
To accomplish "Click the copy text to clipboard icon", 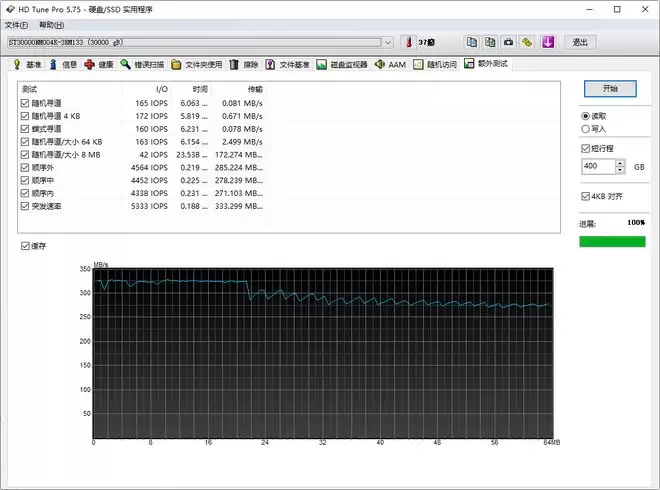I will [x=472, y=43].
